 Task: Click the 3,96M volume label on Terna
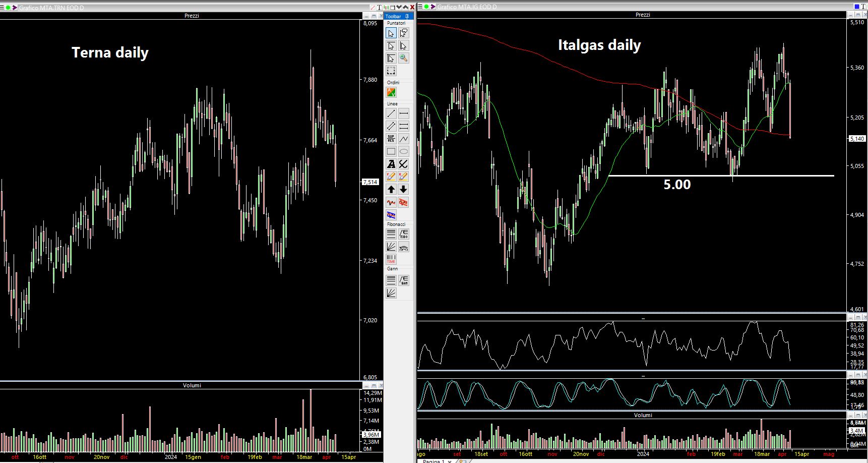pyautogui.click(x=371, y=435)
